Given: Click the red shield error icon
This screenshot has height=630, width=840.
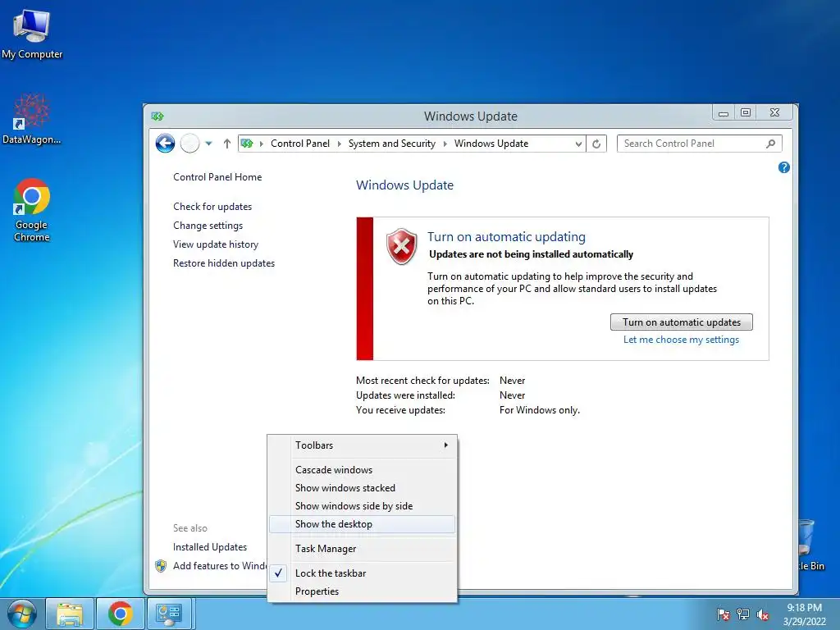Looking at the screenshot, I should 402,246.
